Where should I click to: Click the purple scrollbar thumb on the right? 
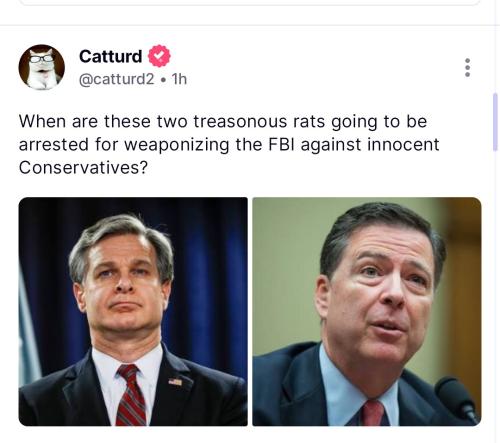[x=495, y=123]
